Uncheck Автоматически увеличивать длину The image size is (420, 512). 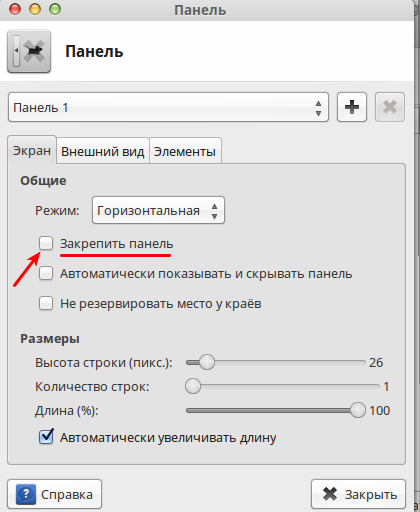[46, 437]
